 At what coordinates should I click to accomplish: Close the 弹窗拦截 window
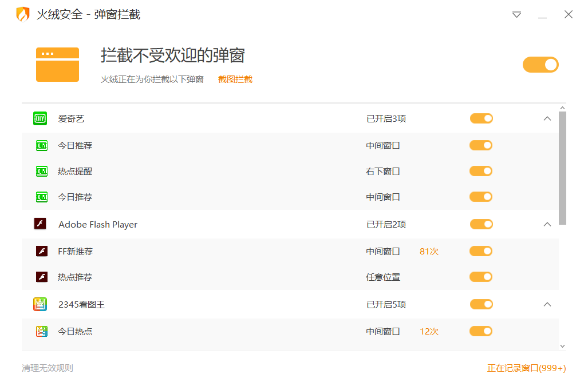(x=569, y=14)
